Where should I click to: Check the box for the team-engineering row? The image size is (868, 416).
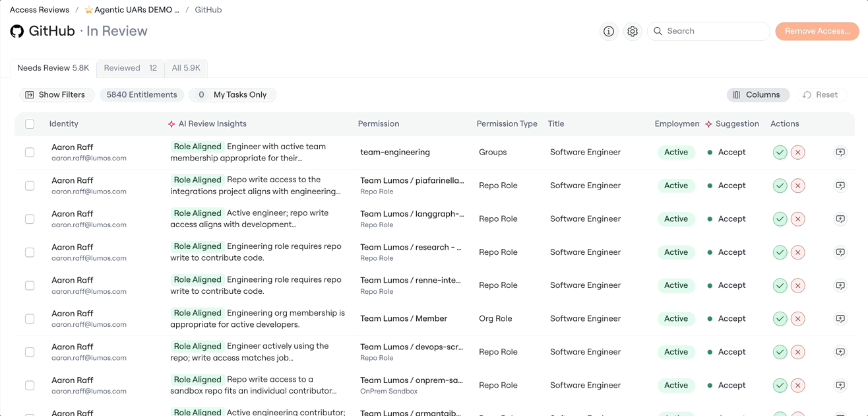tap(30, 153)
